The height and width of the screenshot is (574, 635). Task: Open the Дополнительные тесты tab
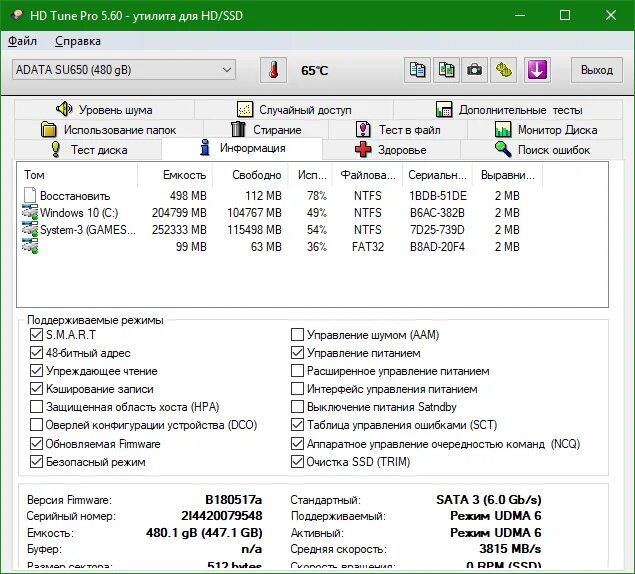(509, 109)
